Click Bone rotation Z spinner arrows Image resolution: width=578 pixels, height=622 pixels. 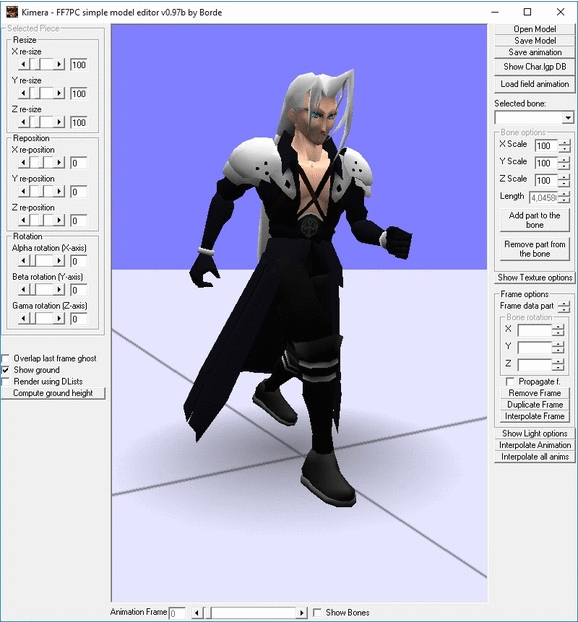point(558,365)
